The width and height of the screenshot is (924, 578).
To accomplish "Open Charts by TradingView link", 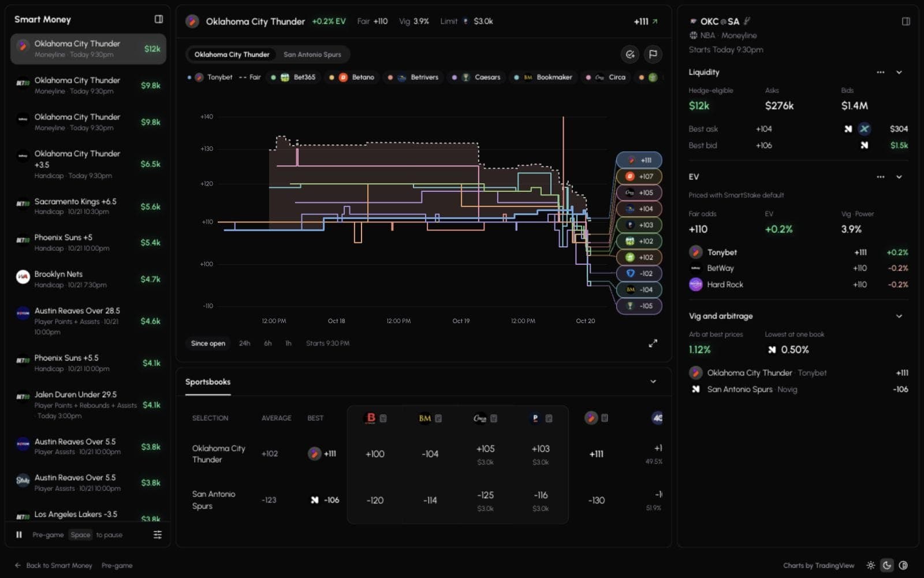I will click(818, 565).
